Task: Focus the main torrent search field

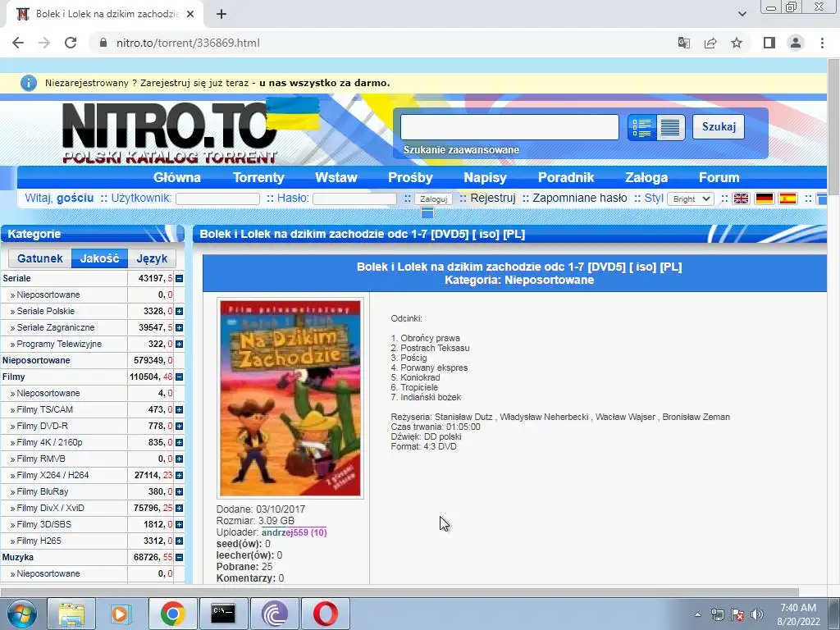Action: coord(509,127)
